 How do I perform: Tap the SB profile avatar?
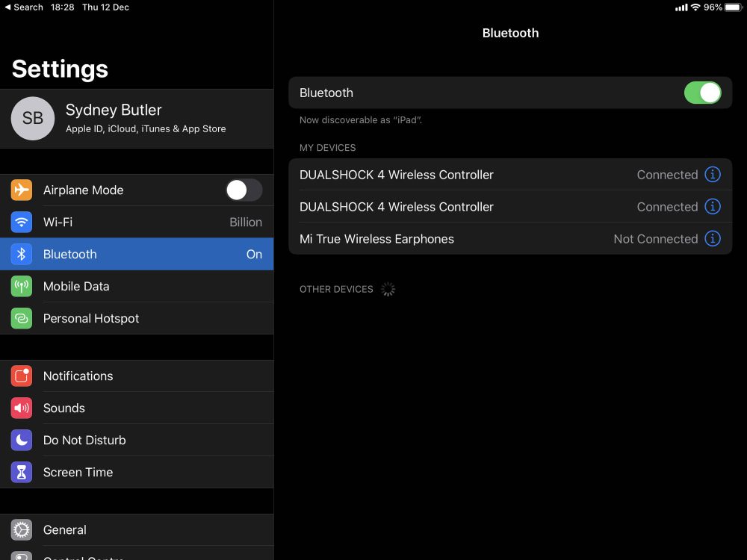pos(33,119)
